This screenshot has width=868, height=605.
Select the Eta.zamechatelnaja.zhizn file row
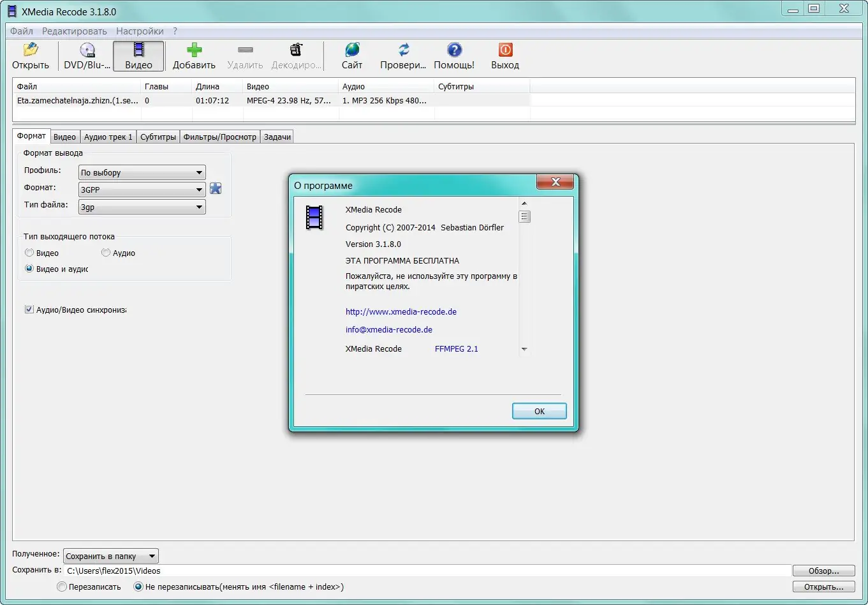tap(271, 100)
